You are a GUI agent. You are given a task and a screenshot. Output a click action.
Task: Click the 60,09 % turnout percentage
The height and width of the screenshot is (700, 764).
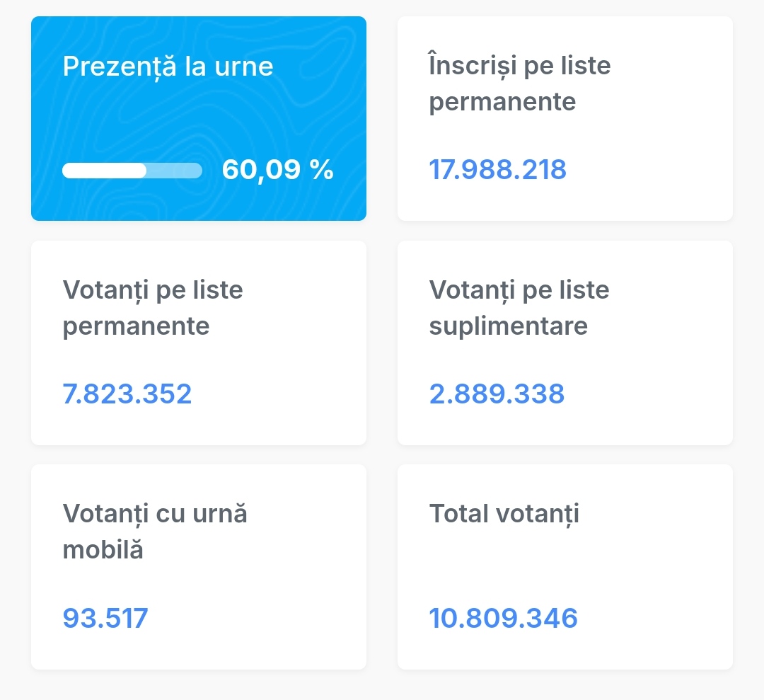[277, 170]
